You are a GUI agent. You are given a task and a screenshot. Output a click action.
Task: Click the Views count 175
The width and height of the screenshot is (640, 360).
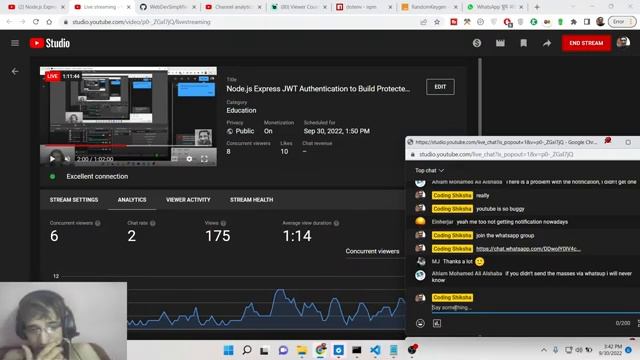(x=218, y=236)
